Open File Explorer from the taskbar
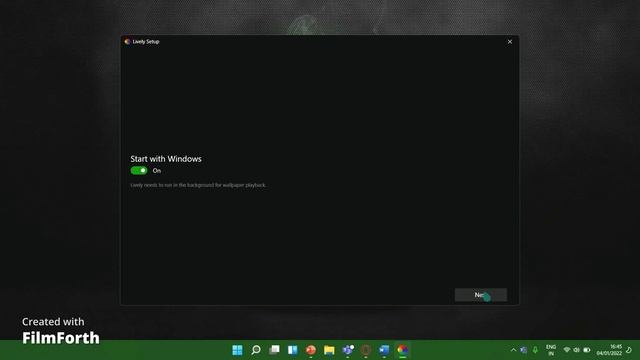 tap(329, 350)
